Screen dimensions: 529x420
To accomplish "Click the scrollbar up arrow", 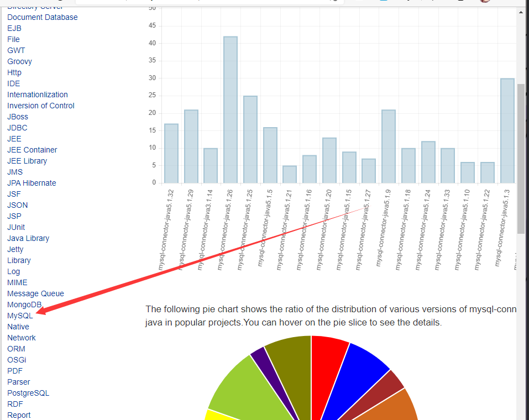I will tap(521, 12).
